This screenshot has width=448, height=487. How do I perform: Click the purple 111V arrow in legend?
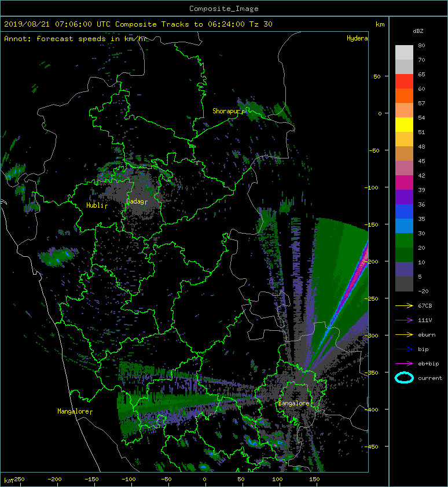(x=404, y=320)
